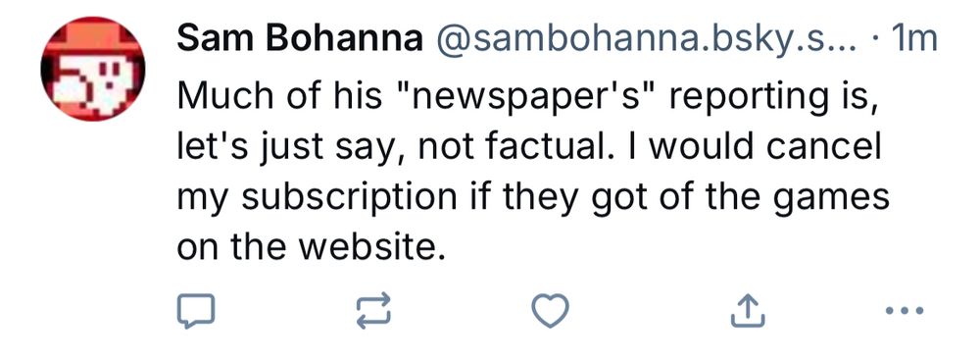Repost Sam Bohanna's post
This screenshot has height=360, width=980.
[x=373, y=310]
